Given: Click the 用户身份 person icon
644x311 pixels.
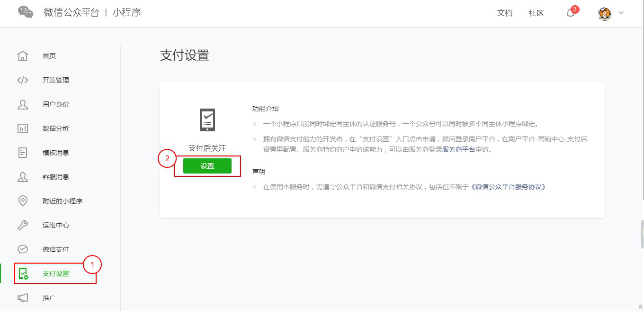Looking at the screenshot, I should [x=23, y=104].
